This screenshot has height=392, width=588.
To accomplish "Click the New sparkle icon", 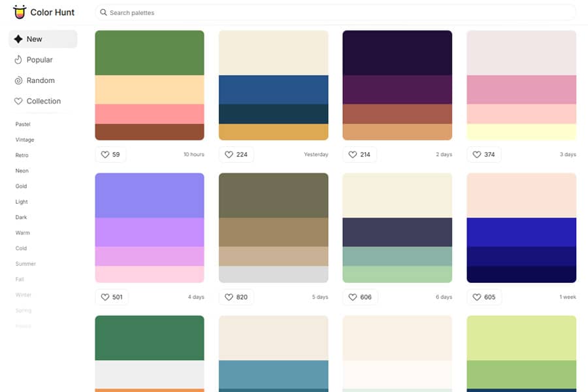I will pyautogui.click(x=18, y=39).
